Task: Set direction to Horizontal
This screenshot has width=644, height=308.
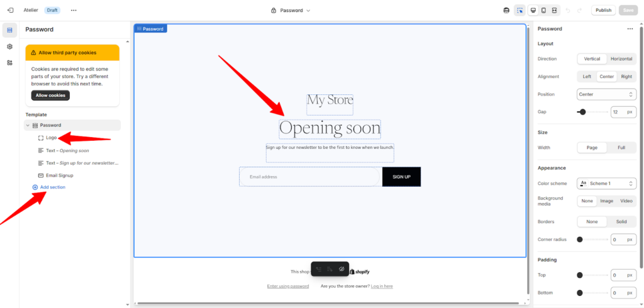Action: click(621, 58)
